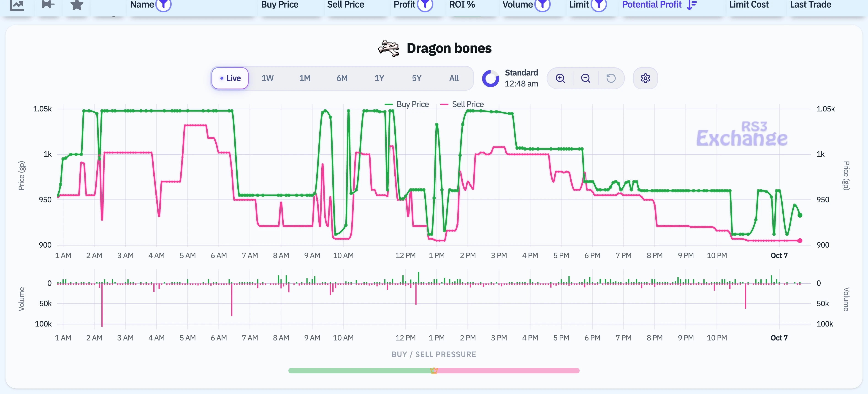Click latest green buy price point
The image size is (868, 394).
click(x=800, y=215)
